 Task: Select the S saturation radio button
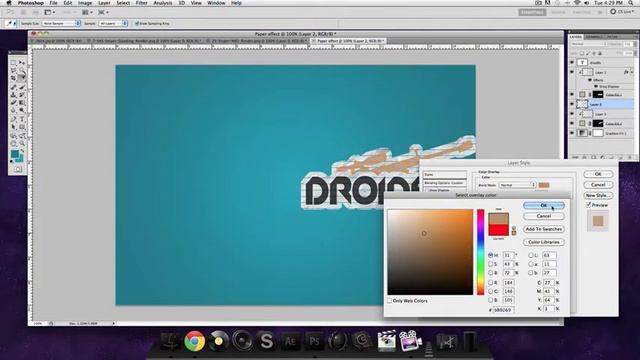point(491,264)
